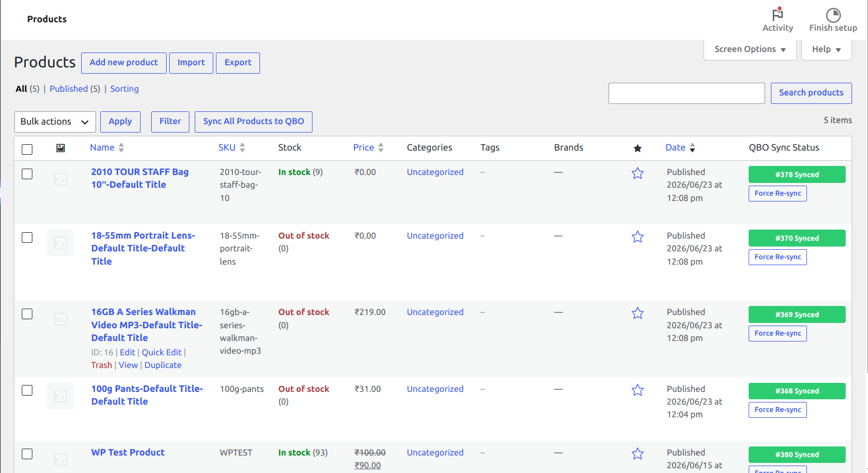Click Add new product button
This screenshot has height=473, width=868.
(124, 63)
